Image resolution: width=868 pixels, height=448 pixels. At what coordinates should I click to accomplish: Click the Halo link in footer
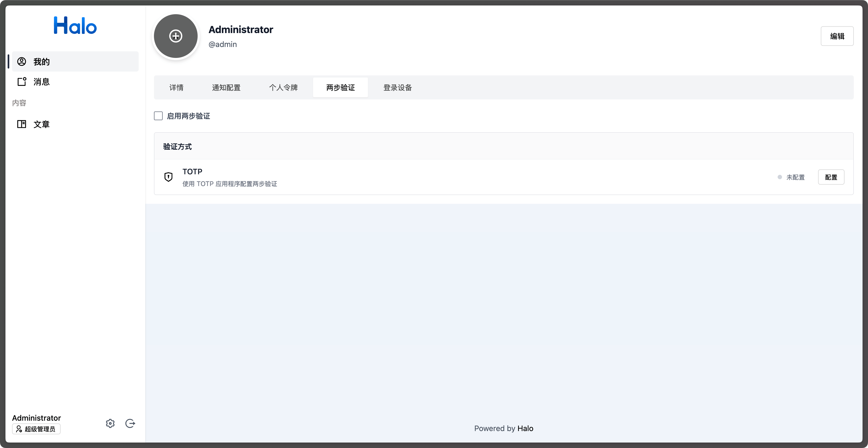[x=525, y=428]
